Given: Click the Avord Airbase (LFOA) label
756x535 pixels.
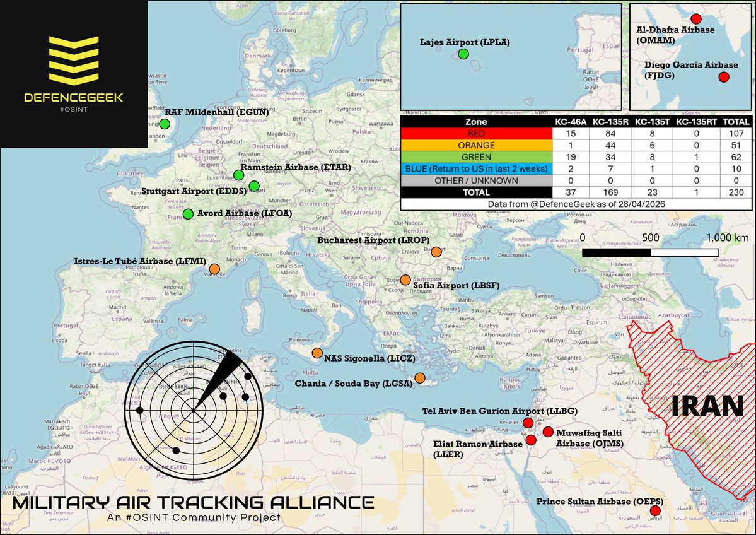Looking at the screenshot, I should point(245,213).
